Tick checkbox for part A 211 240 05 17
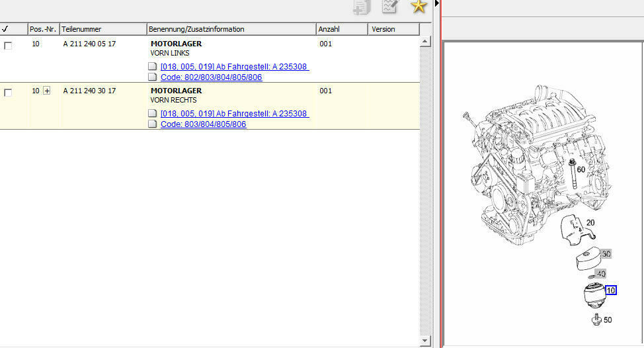The width and height of the screenshot is (644, 348). [x=8, y=46]
